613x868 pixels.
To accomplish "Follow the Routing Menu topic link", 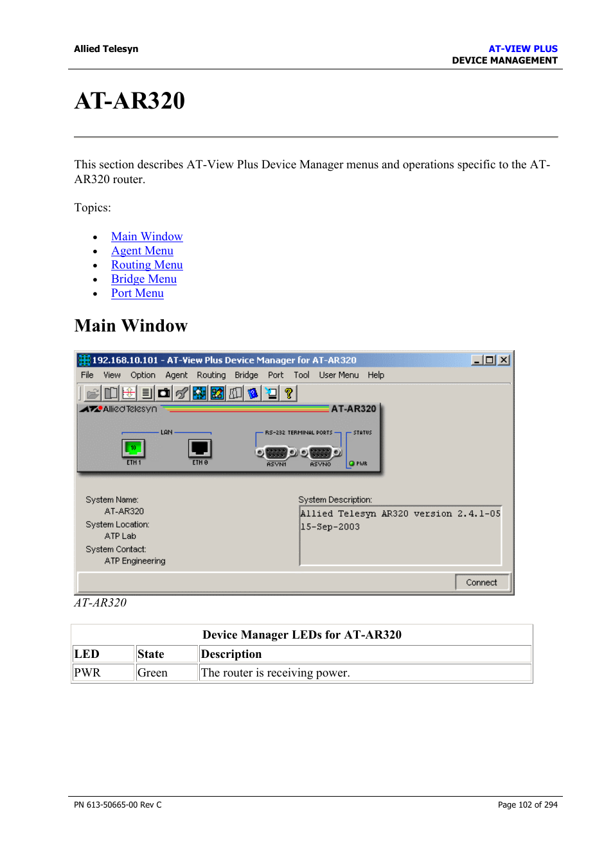I will [x=147, y=265].
